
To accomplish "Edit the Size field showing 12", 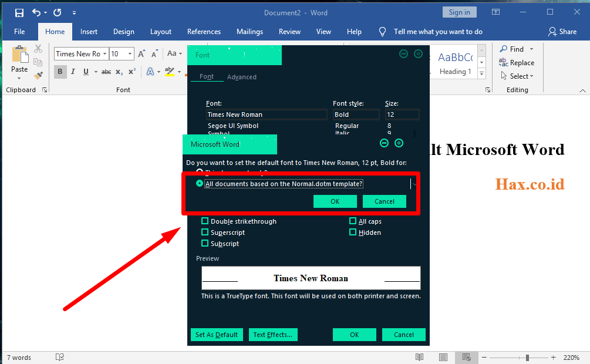I will (x=402, y=114).
